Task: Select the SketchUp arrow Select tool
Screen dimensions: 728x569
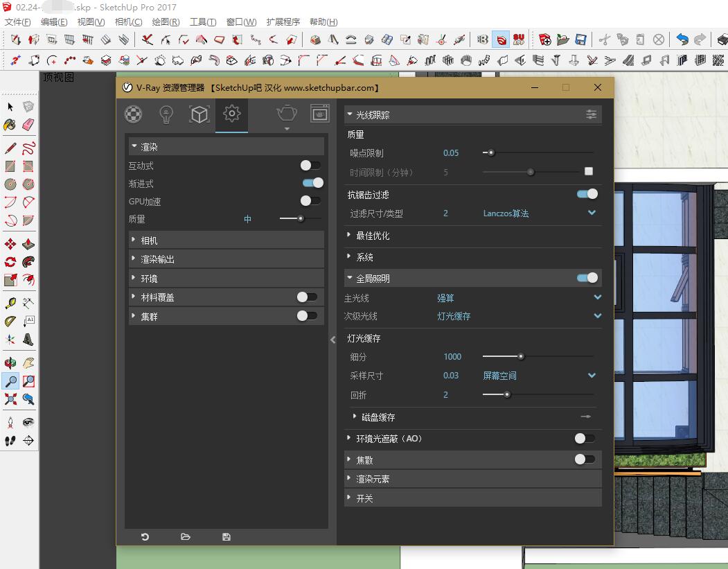Action: tap(10, 107)
